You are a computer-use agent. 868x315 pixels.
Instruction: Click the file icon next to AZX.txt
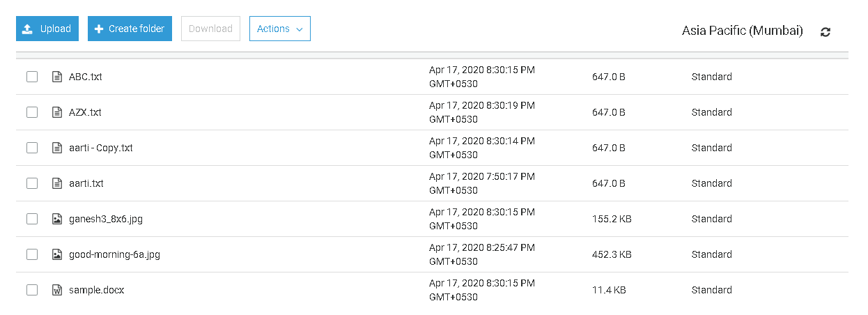(57, 112)
